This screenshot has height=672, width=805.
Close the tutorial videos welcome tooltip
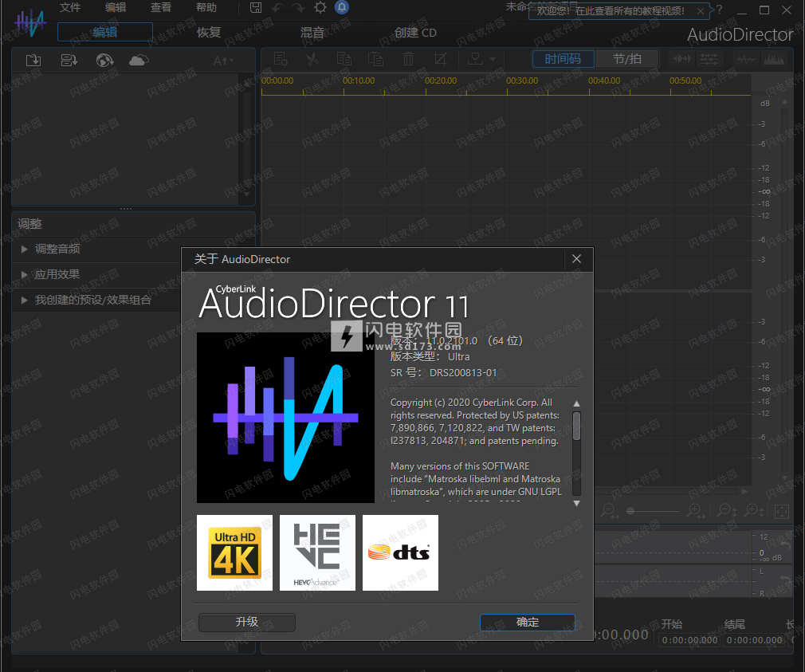point(701,11)
